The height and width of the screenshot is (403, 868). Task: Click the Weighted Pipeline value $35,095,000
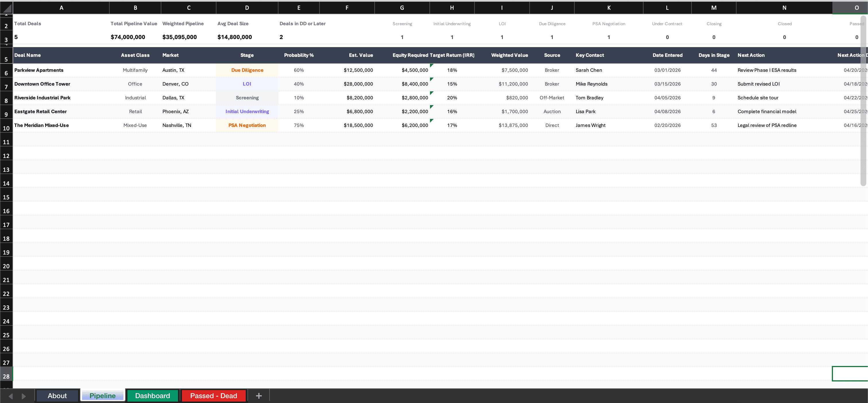[180, 37]
